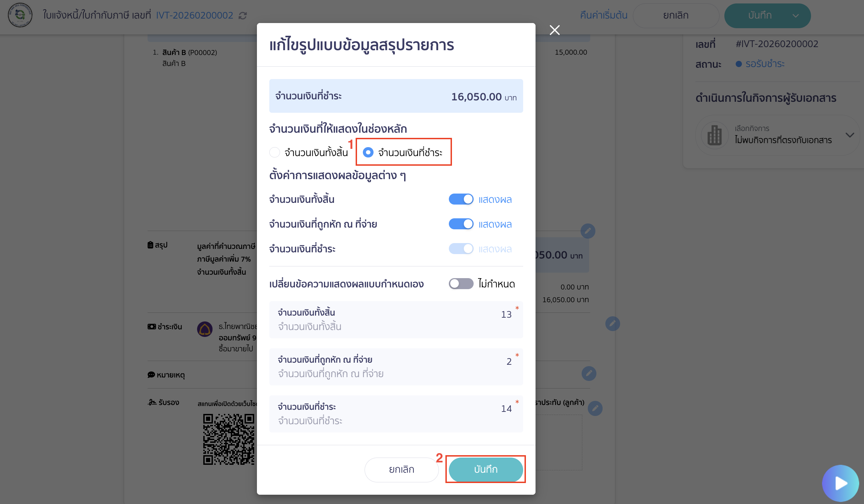This screenshot has height=504, width=864.
Task: Click the company logo in the top bar
Action: coord(20,15)
